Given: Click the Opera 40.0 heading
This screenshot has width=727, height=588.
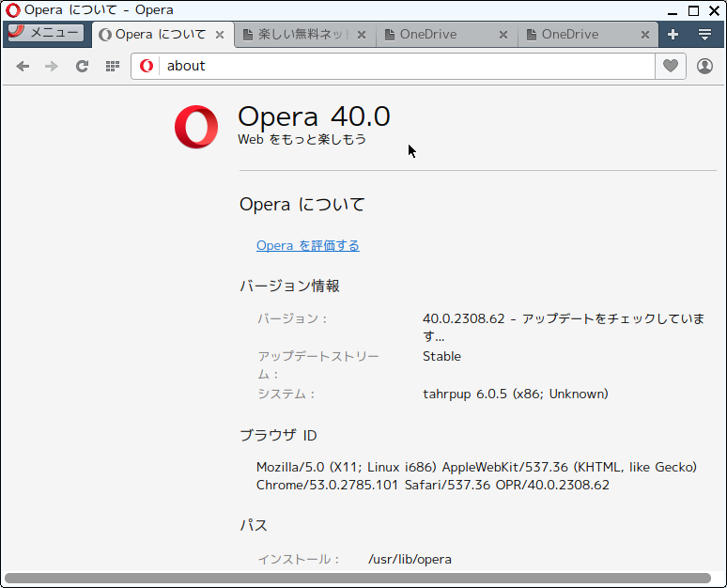Looking at the screenshot, I should tap(314, 116).
